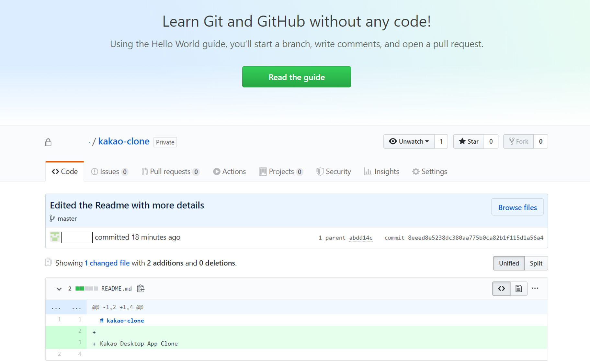
Task: Click the Insights graph icon
Action: pyautogui.click(x=368, y=171)
